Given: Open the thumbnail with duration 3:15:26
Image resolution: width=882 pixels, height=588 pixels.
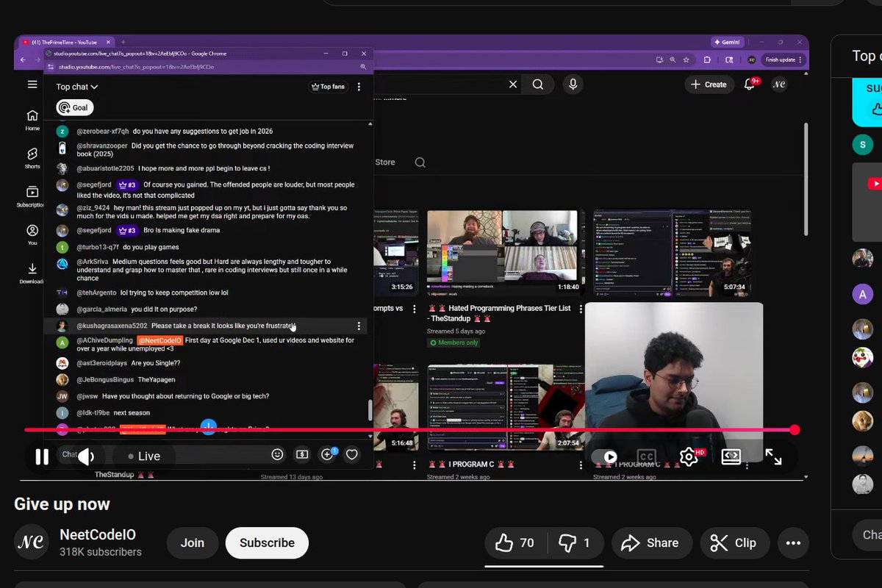Looking at the screenshot, I should [x=395, y=252].
